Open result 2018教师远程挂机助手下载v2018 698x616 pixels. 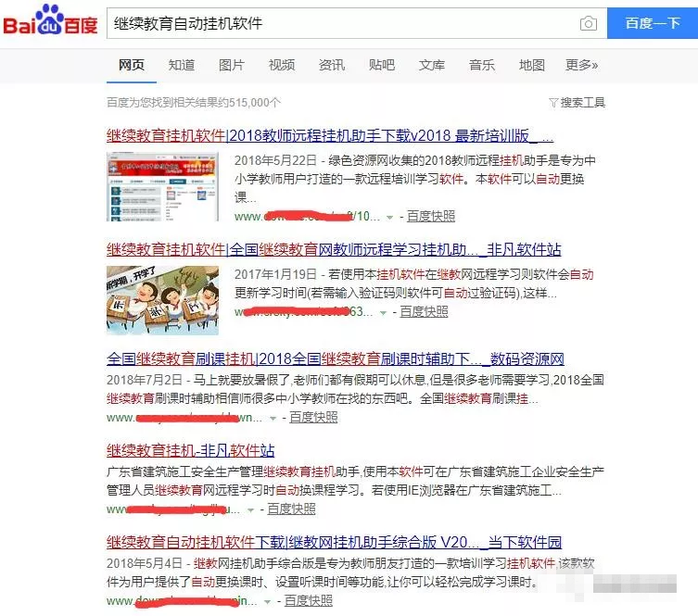[330, 135]
